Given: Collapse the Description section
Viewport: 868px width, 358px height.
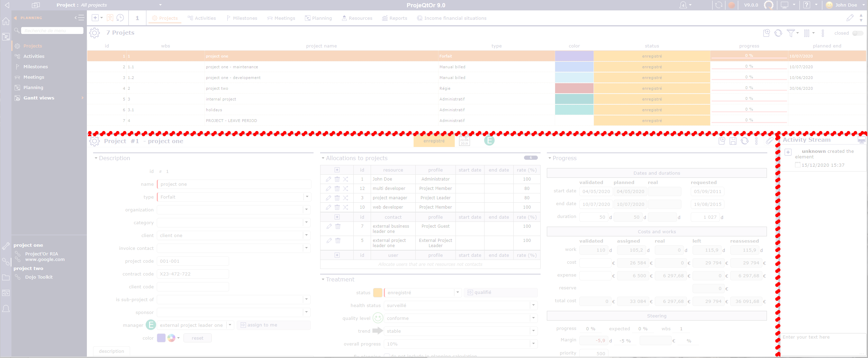Looking at the screenshot, I should coord(96,158).
